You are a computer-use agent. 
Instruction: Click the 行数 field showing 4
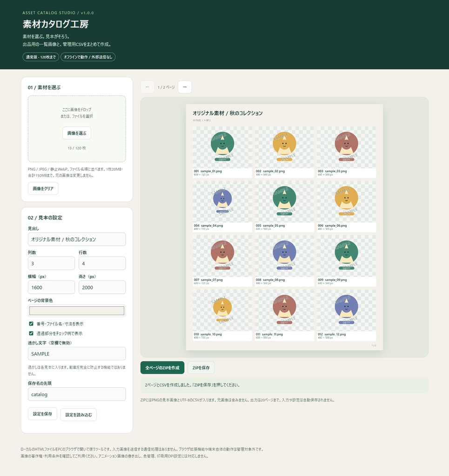pyautogui.click(x=102, y=263)
